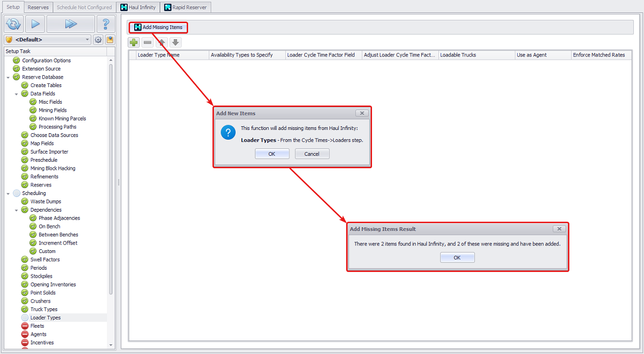Open Swell Factors task
The width and height of the screenshot is (644, 354).
(45, 260)
